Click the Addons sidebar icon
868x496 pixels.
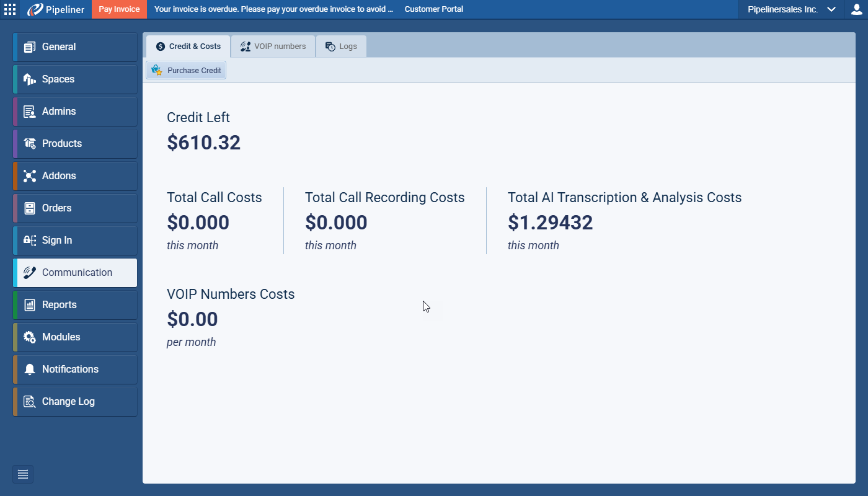point(29,176)
